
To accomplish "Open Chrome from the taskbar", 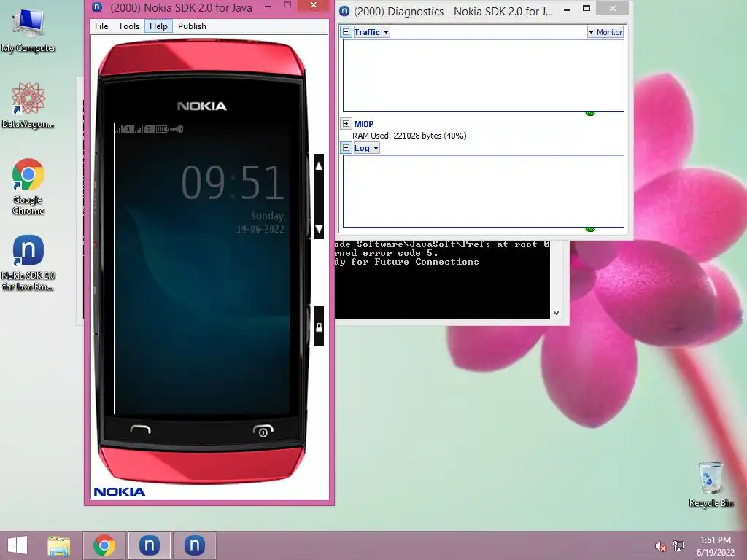I will coord(104,545).
